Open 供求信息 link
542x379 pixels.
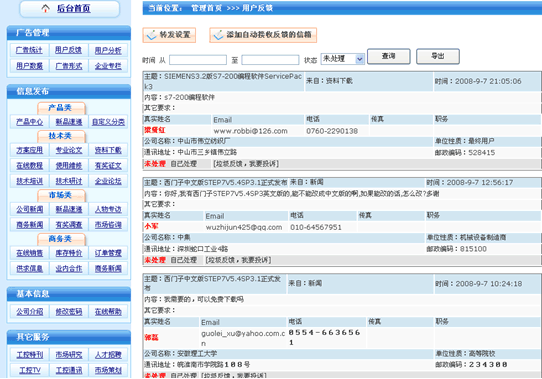[x=29, y=268]
